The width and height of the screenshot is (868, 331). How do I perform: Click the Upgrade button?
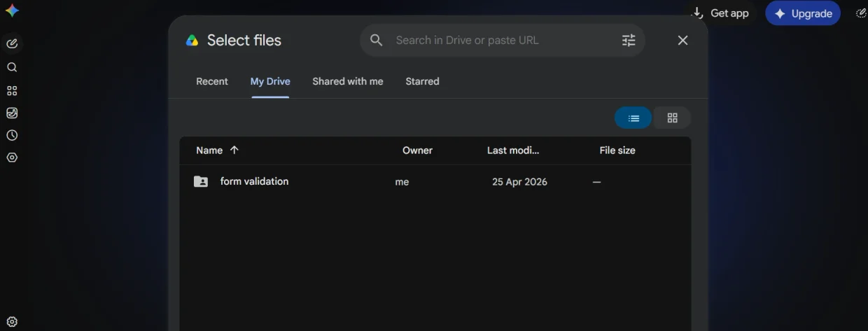tap(803, 13)
